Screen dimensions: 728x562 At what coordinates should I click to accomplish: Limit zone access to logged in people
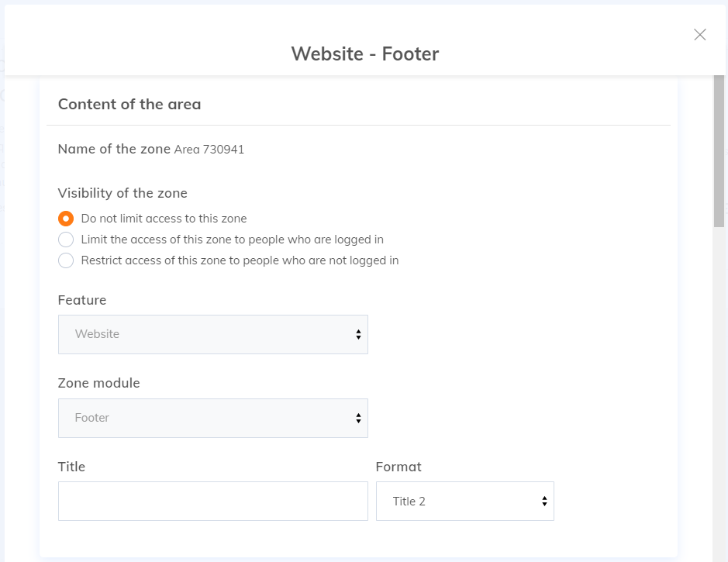tap(66, 240)
